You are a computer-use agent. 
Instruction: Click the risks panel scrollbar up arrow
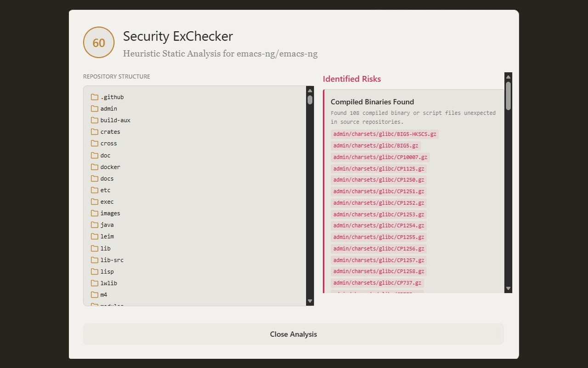(508, 77)
